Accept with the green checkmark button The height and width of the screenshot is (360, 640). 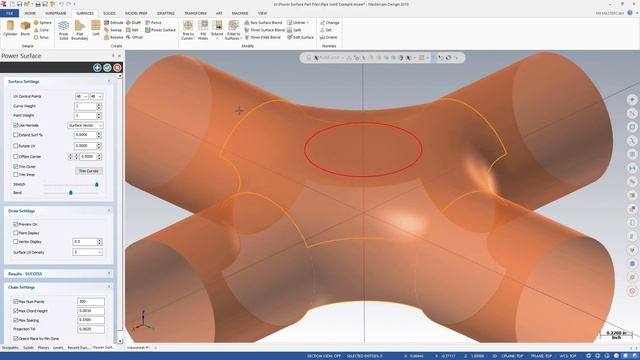pyautogui.click(x=107, y=68)
